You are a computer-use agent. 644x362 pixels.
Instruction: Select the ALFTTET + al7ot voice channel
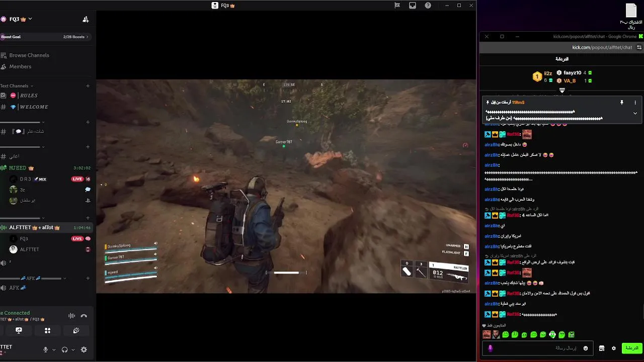click(45, 228)
